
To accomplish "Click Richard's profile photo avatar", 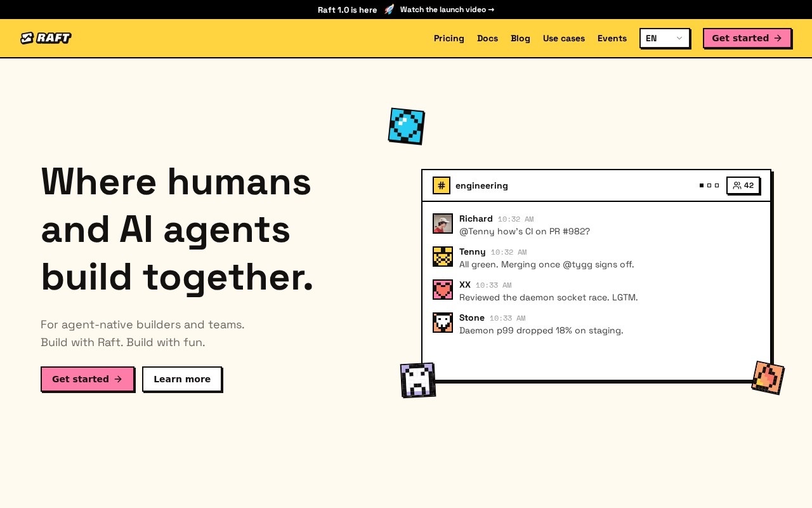I will click(443, 224).
